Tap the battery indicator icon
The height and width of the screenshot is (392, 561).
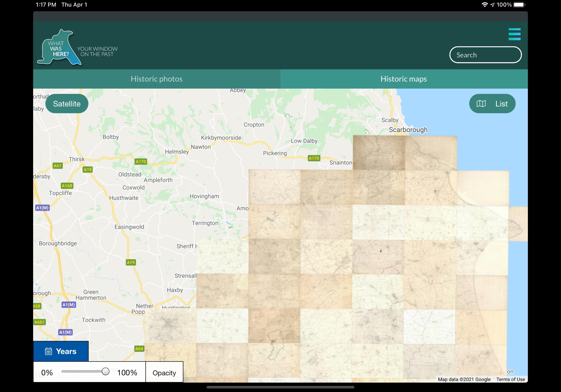click(519, 5)
